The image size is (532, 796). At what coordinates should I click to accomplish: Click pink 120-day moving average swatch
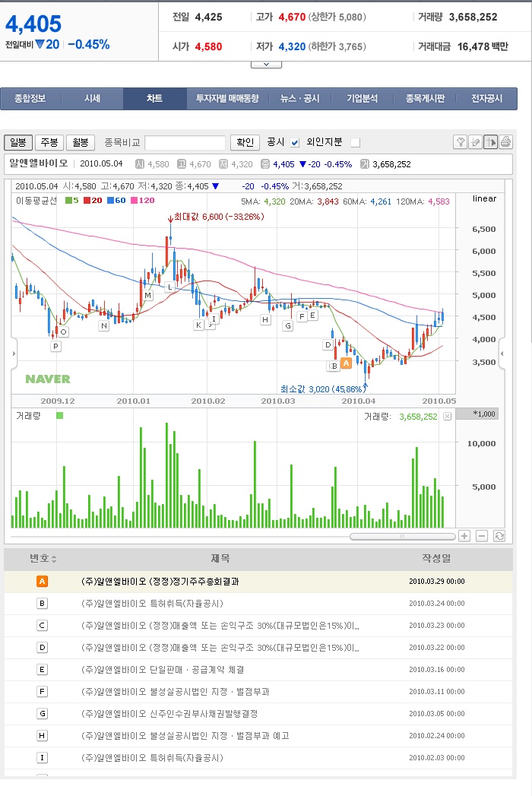coord(134,201)
